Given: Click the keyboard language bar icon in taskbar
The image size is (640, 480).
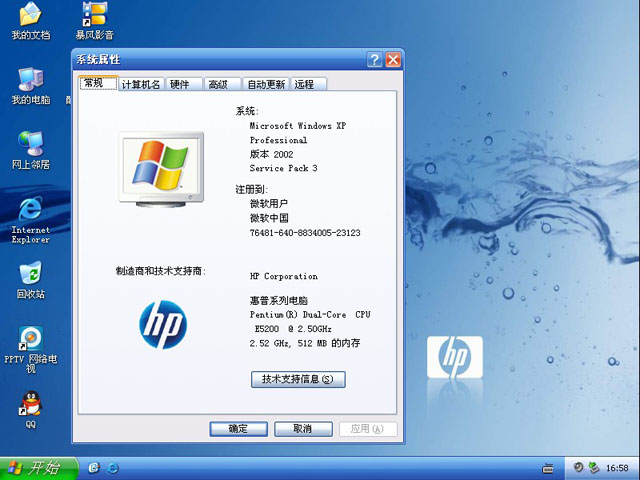Looking at the screenshot, I should point(548,468).
